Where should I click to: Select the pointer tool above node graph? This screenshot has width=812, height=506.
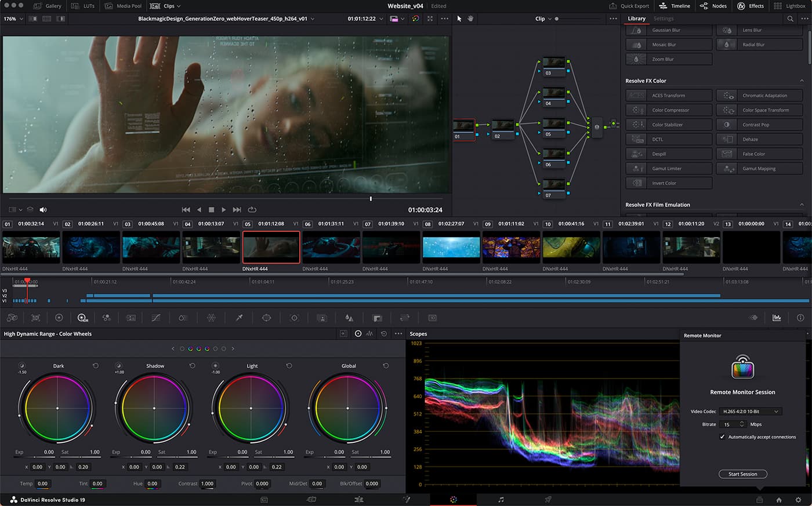click(459, 19)
